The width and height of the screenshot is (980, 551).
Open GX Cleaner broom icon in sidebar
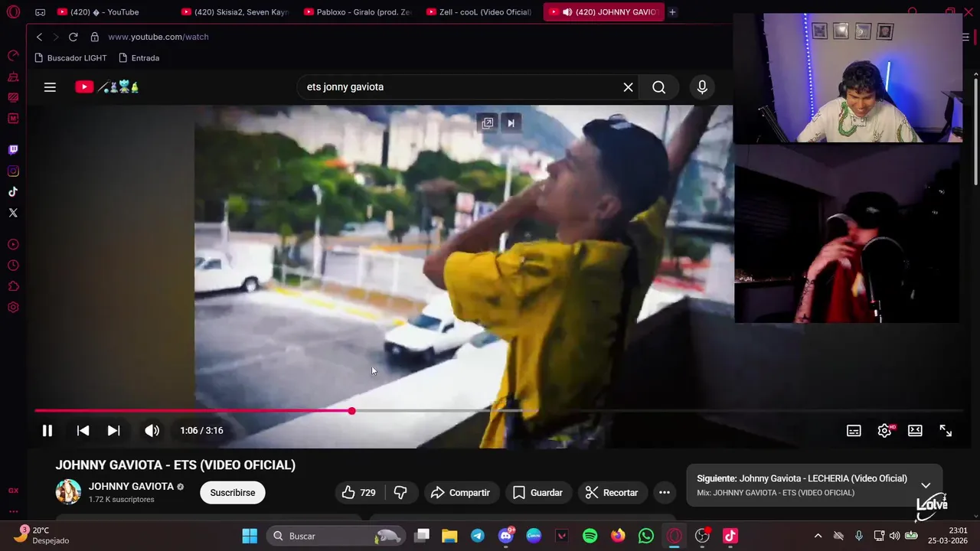click(x=13, y=77)
